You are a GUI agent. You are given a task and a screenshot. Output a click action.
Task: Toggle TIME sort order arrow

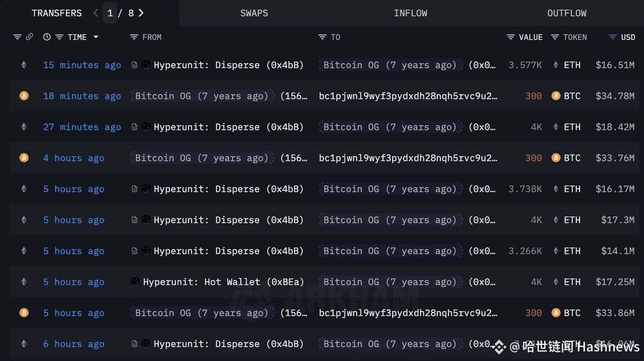tap(96, 37)
